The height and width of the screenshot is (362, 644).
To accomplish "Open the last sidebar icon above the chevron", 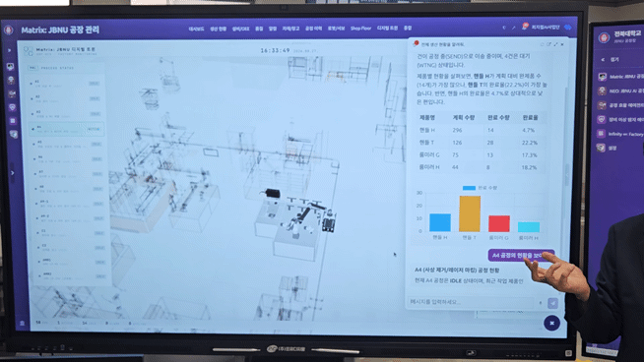I will (14, 134).
